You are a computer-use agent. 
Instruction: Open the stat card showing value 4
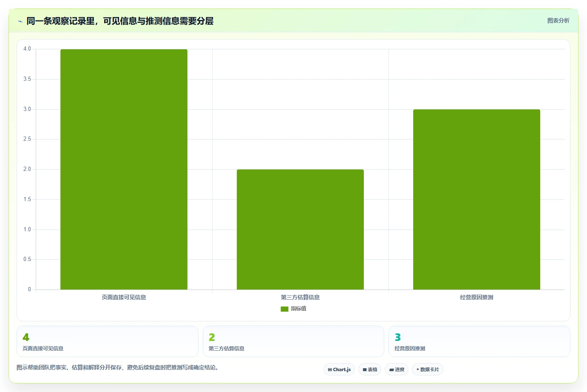tap(108, 341)
